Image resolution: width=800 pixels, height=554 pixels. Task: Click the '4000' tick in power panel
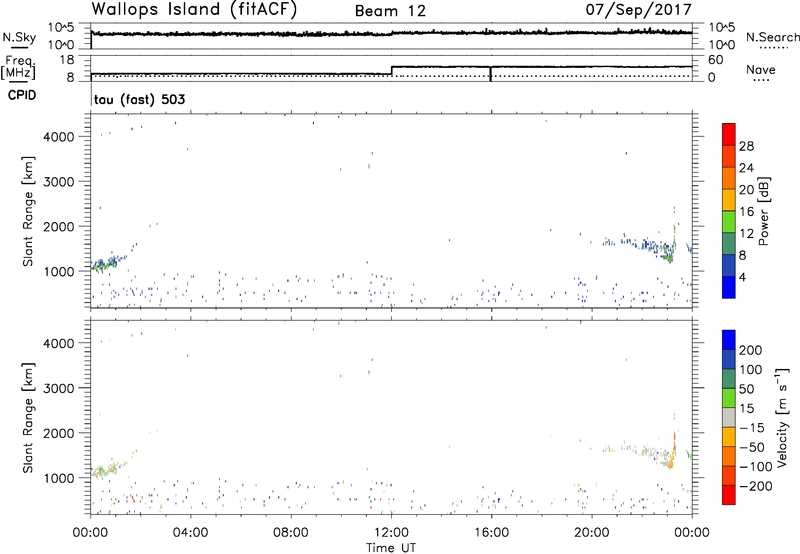coord(59,137)
